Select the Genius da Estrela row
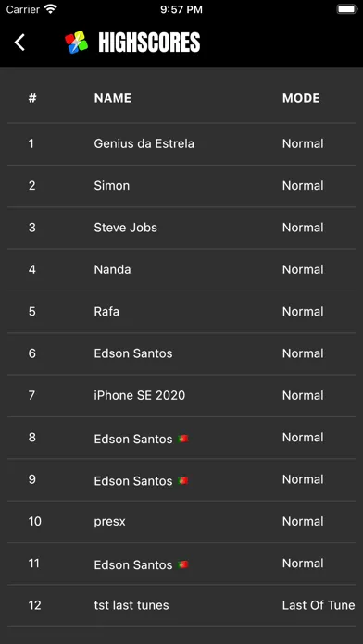 tap(181, 143)
